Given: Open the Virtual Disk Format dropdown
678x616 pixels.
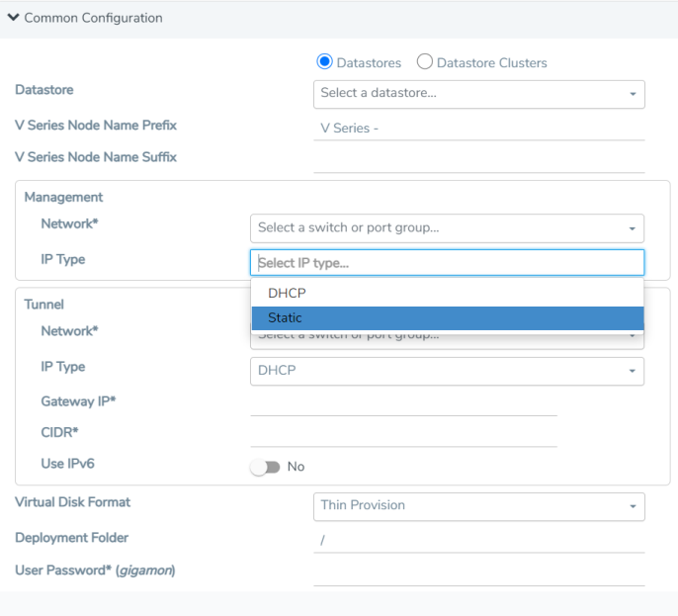Looking at the screenshot, I should 478,506.
